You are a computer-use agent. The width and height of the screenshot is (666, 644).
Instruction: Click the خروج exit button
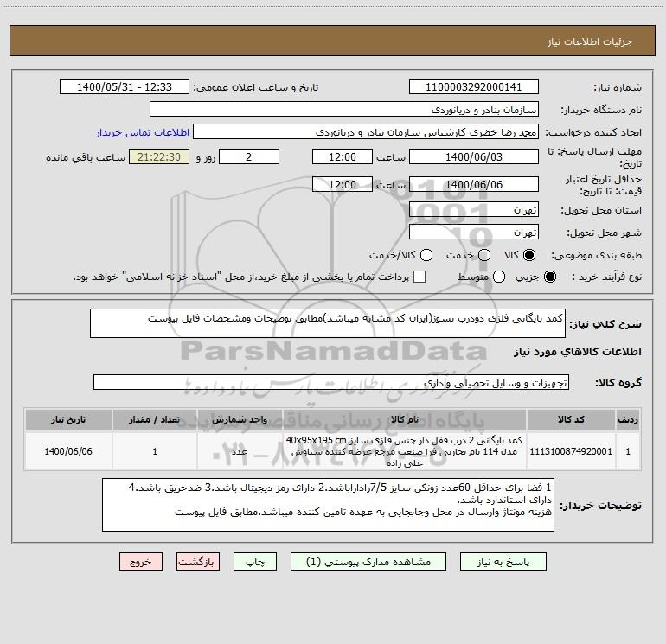(141, 562)
